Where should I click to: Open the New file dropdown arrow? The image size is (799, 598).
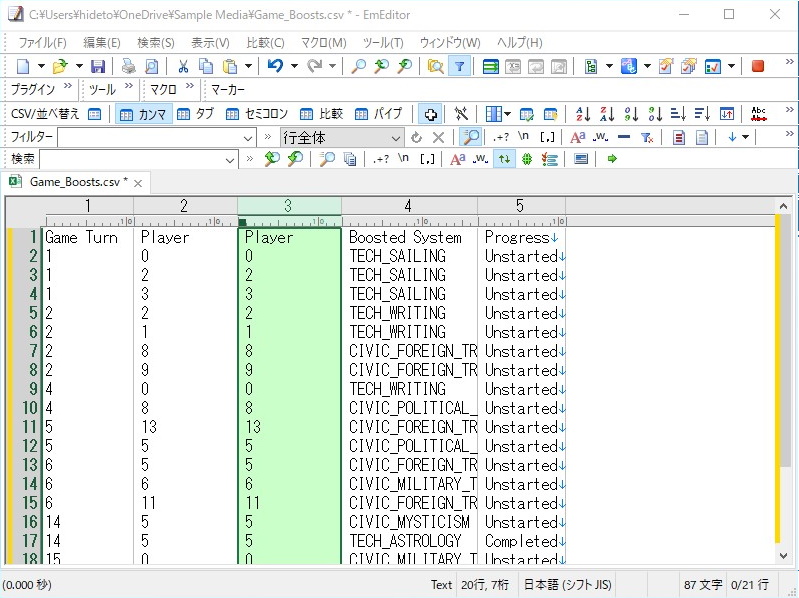pos(41,66)
